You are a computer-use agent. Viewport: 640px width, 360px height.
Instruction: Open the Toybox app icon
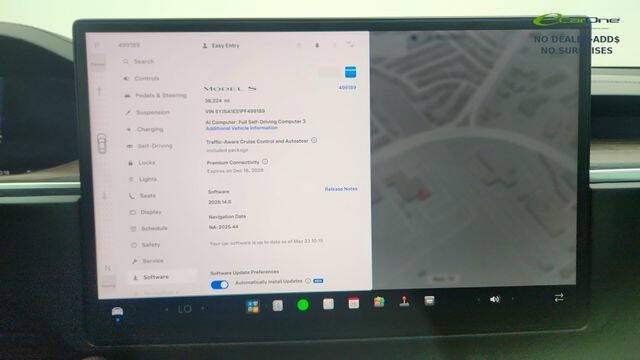click(379, 302)
